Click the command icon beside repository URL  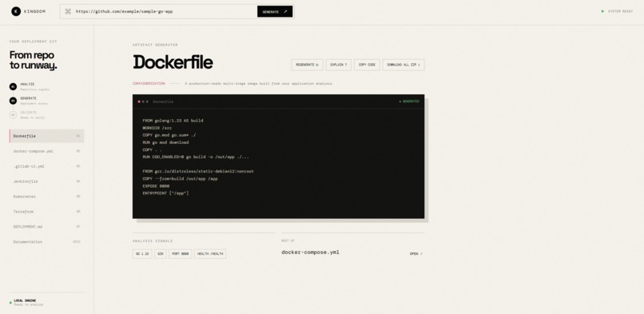(68, 11)
